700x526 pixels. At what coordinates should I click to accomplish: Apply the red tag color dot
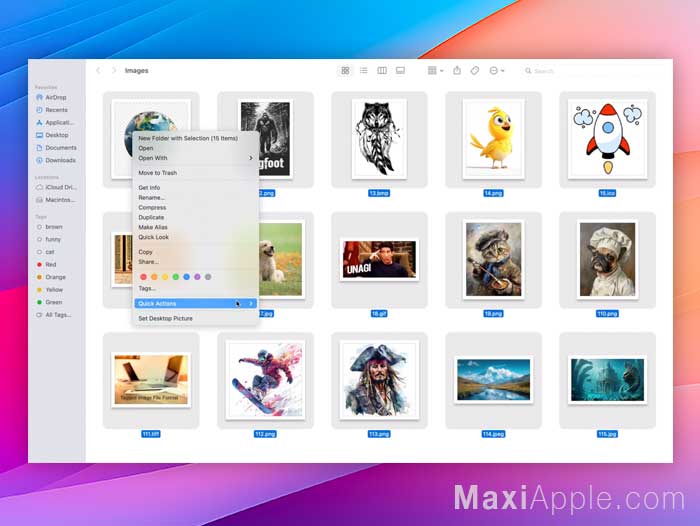coord(143,277)
